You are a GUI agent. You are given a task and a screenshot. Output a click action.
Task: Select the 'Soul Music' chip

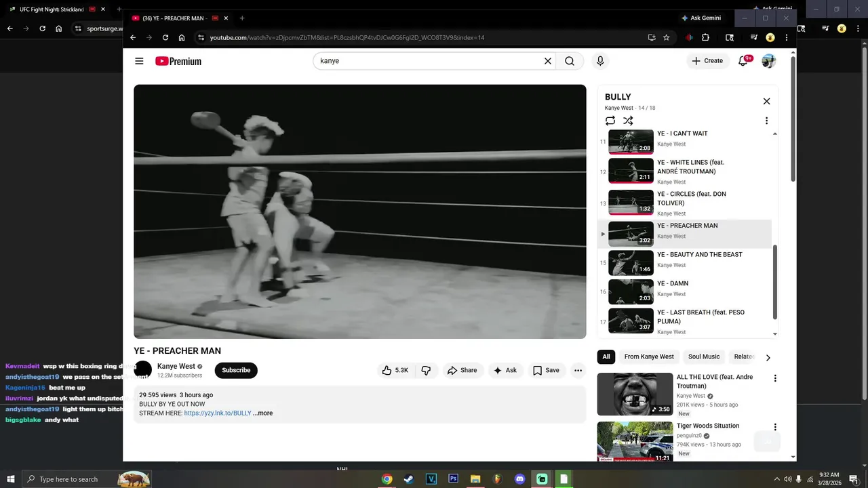[x=704, y=357]
